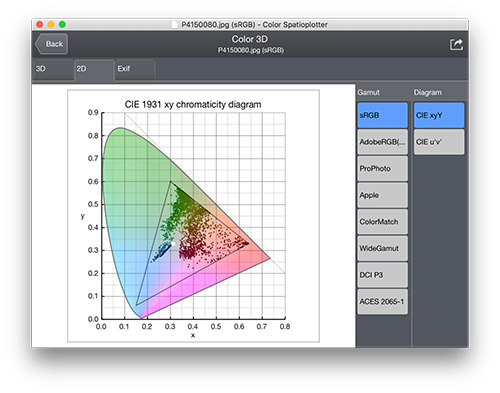Click the yellow minimize window button

(x=51, y=24)
